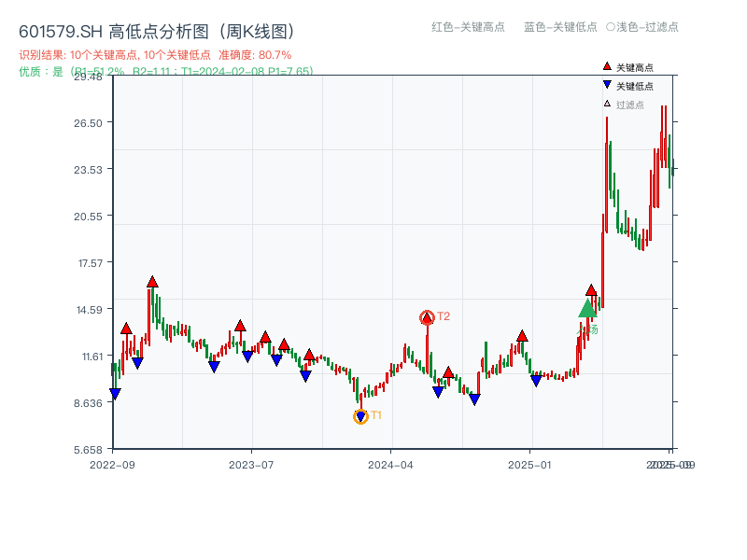Click the gray 过滤点 legend label text
The width and height of the screenshot is (747, 560).
pos(629,105)
